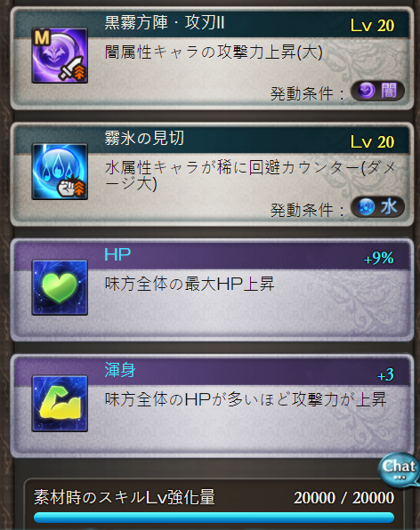Click the 闇 dark element badge
This screenshot has height=530, width=420.
377,91
